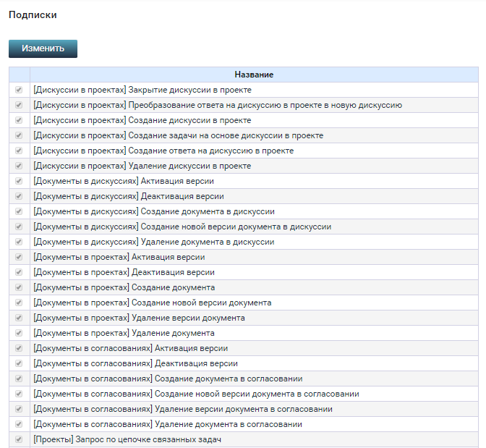Screen dimensions: 486x448
Task: Toggle checkbox for Удаление дискуссии в проекте
Action: 19,166
